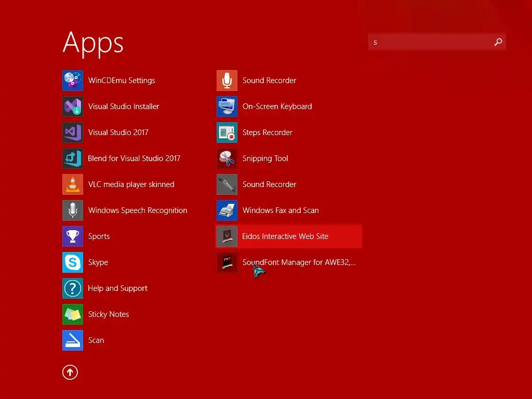Click the search magnifier icon
The height and width of the screenshot is (399, 532).
tap(498, 42)
